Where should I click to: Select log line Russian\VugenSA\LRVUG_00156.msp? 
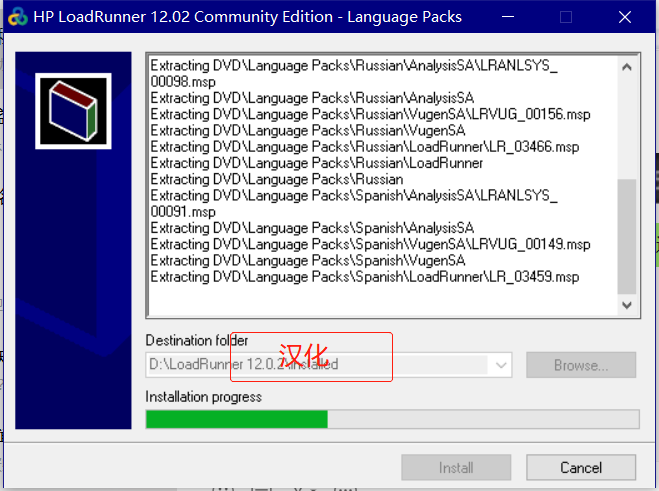370,114
